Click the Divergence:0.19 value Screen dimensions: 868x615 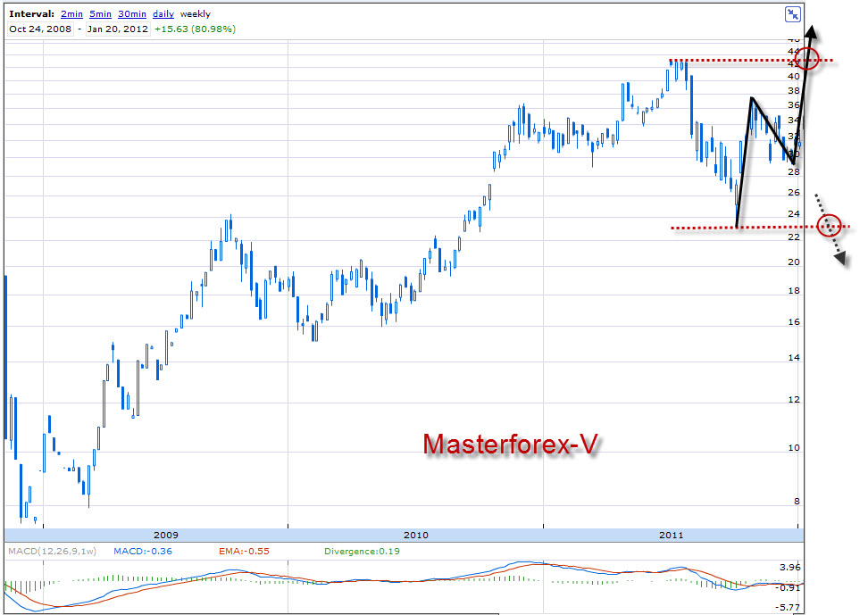362,552
